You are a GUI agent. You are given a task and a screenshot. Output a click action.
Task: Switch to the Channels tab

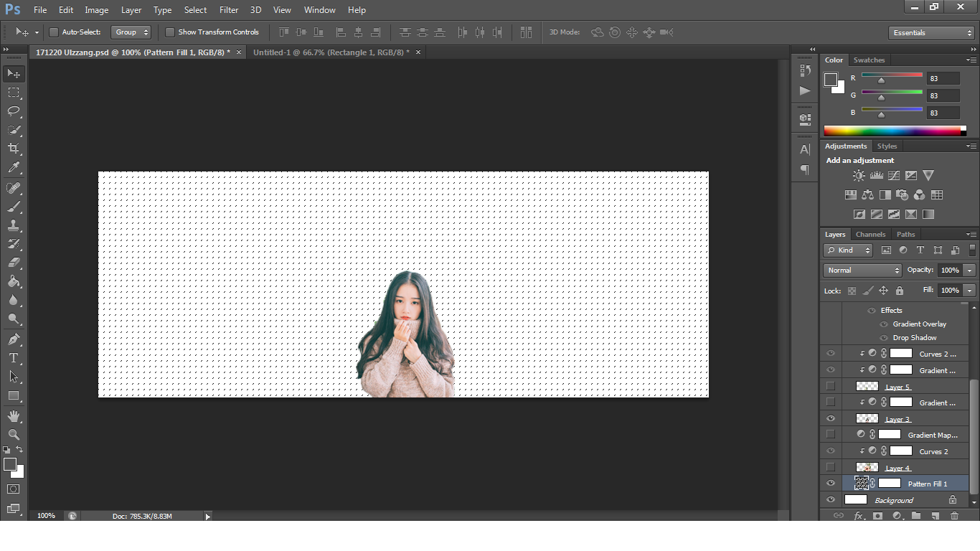870,235
